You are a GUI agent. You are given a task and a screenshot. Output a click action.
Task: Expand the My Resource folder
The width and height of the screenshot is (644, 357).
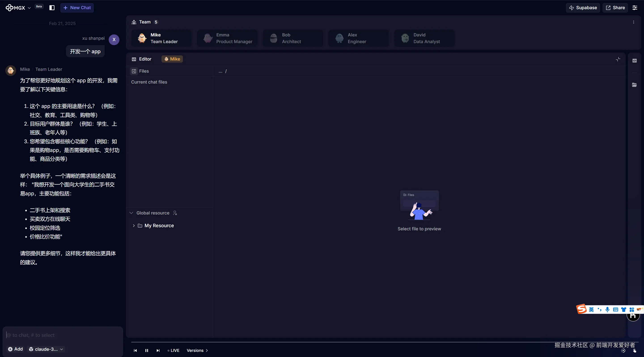134,226
